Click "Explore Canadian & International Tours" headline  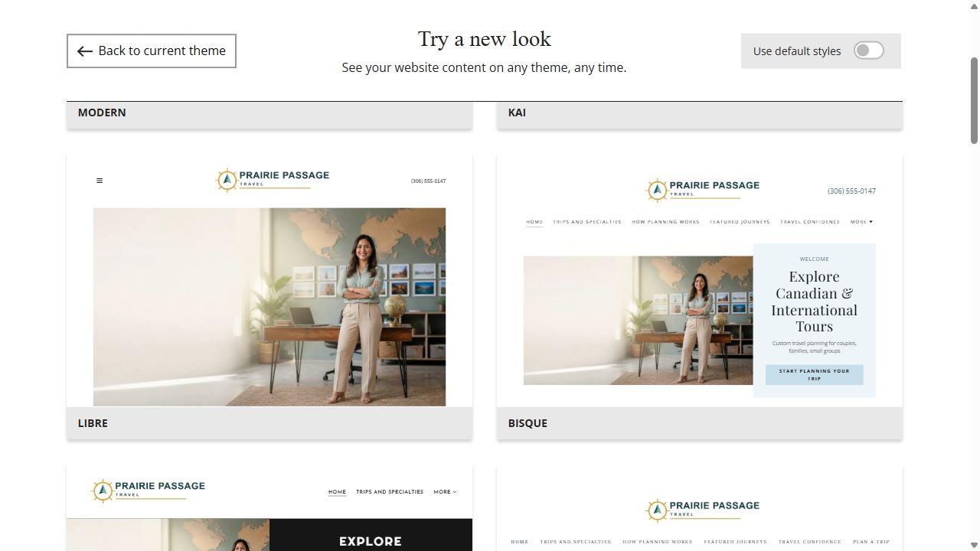(x=814, y=301)
